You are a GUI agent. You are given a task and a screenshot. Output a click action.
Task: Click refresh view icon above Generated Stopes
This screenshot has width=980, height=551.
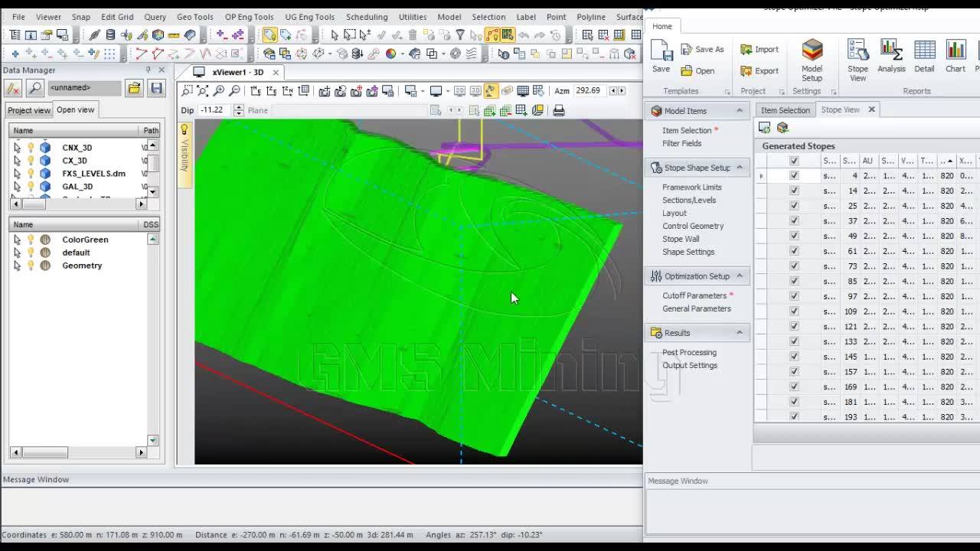(x=764, y=128)
